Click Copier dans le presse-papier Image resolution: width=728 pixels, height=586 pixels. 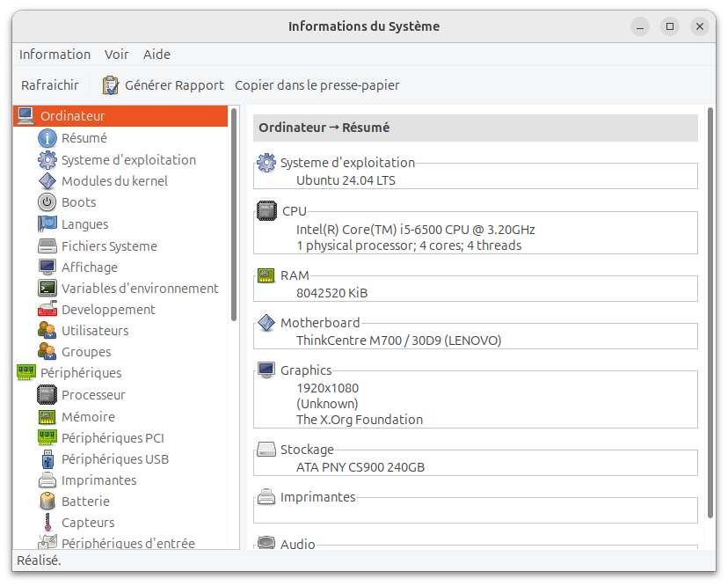click(317, 85)
